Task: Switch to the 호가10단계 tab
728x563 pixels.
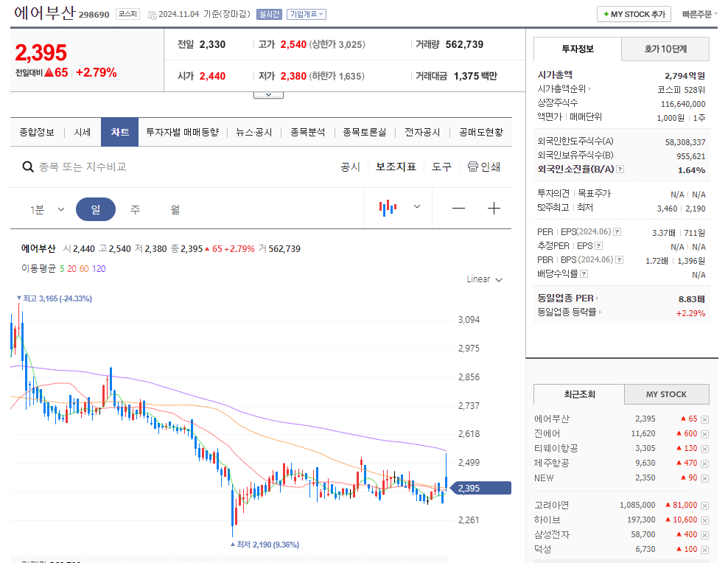Action: coord(665,49)
